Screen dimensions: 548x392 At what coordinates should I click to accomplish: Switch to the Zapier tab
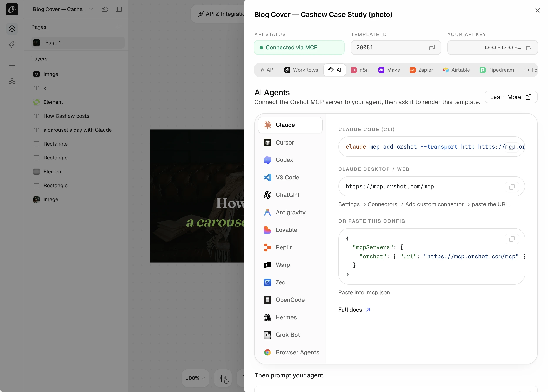(421, 70)
